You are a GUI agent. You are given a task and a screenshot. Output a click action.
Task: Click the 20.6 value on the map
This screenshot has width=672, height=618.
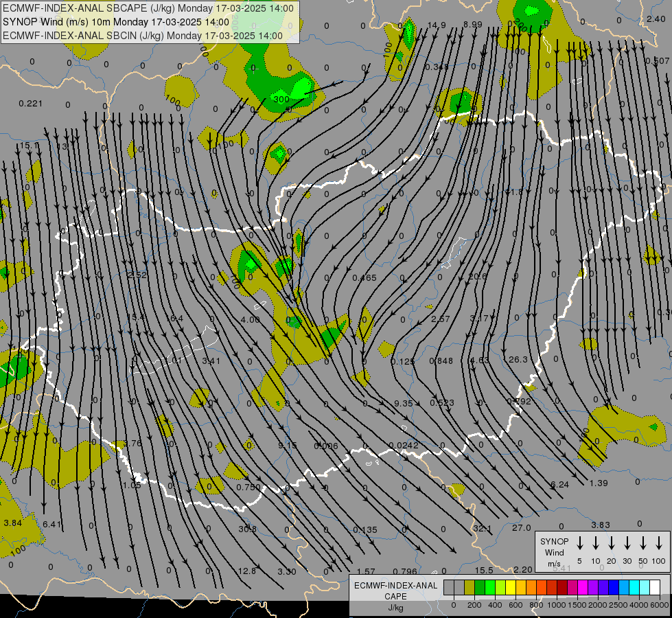pos(478,277)
